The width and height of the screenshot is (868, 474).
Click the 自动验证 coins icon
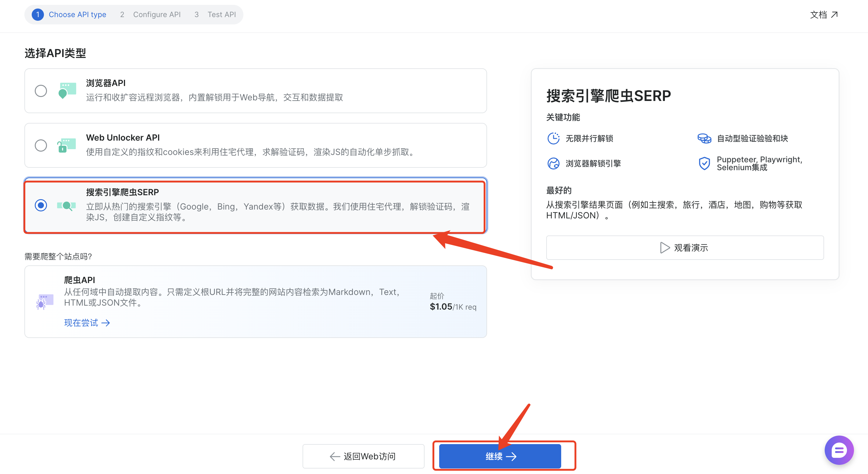704,138
